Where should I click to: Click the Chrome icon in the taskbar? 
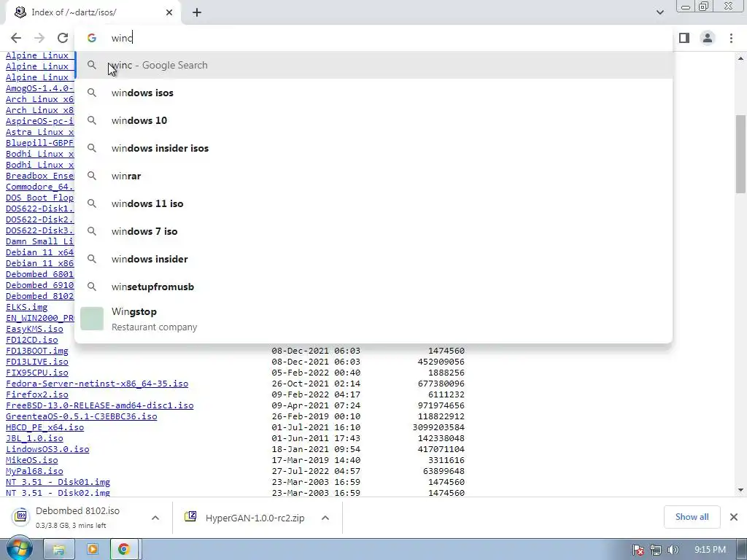point(124,550)
